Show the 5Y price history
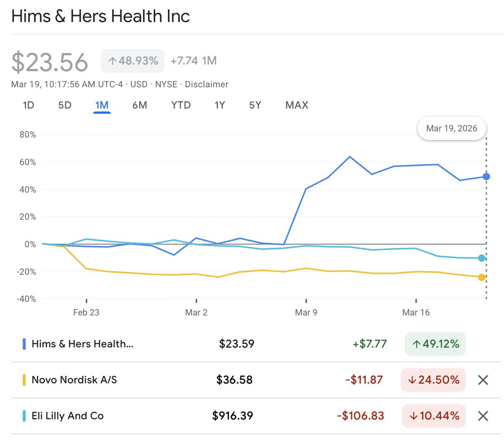Viewport: 504px width, 446px height. pos(255,105)
